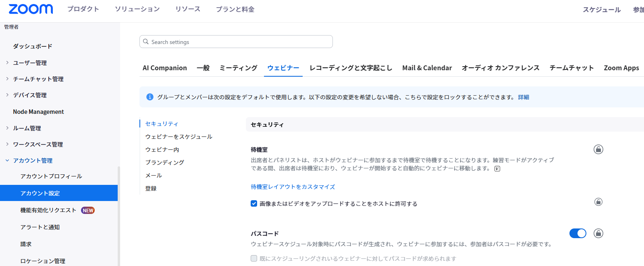This screenshot has height=266, width=644.
Task: Open プランと料金 page
Action: 235,9
